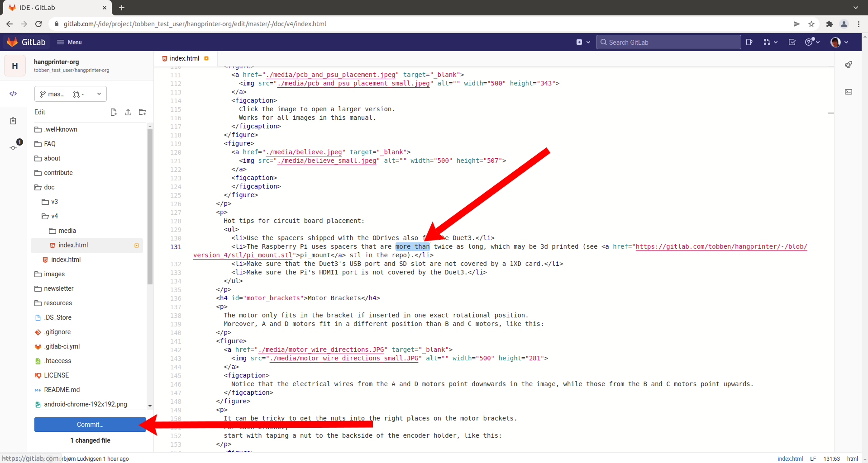Click the New file icon
This screenshot has height=463, width=868.
[114, 112]
